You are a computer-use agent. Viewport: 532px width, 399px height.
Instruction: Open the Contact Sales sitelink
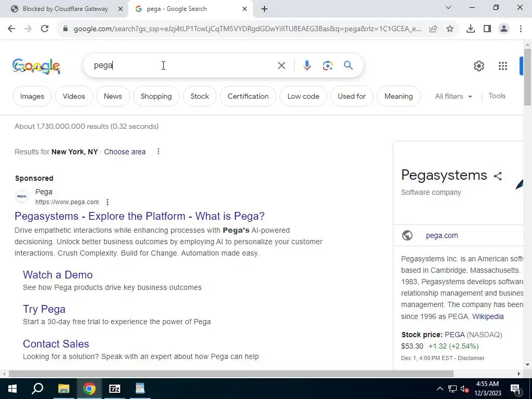click(56, 344)
